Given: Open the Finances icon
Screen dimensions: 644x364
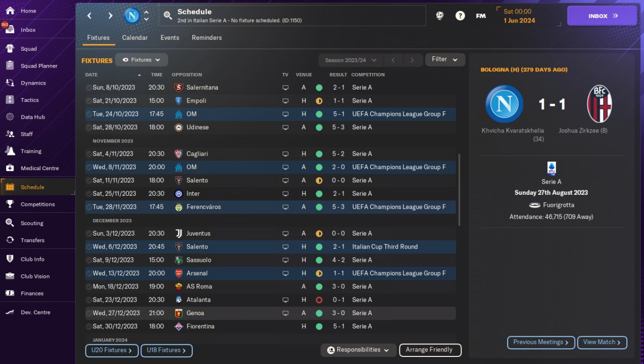Looking at the screenshot, I should (x=10, y=294).
